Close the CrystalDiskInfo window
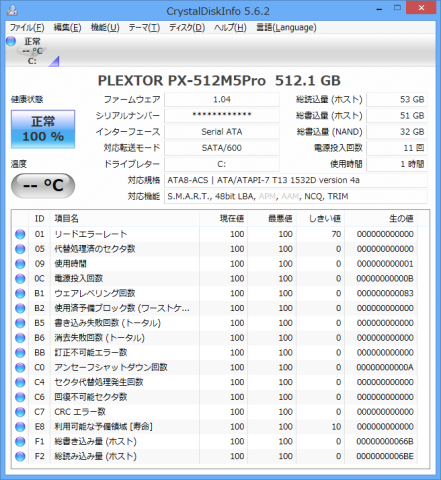Screen dimensions: 441x480 [421, 8]
